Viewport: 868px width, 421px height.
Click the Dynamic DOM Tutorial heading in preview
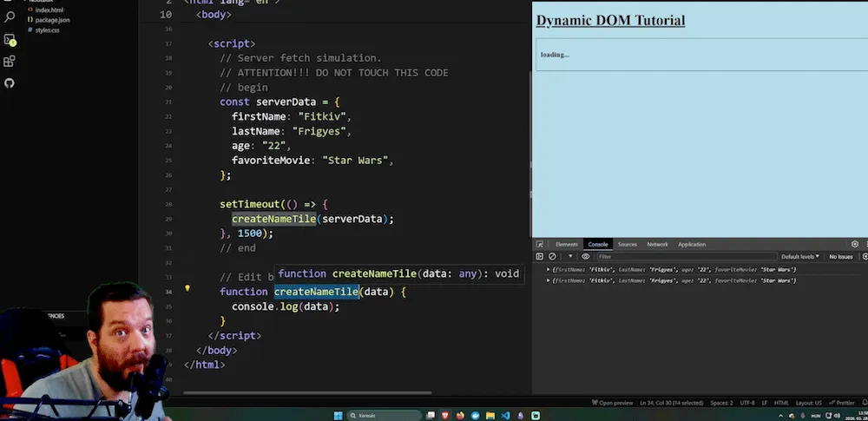[x=610, y=21]
